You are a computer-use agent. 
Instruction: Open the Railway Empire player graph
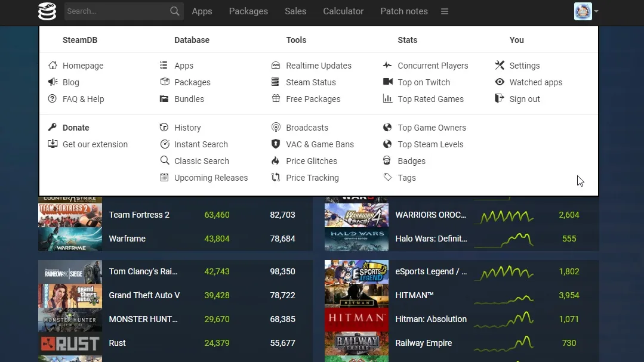[x=504, y=343]
